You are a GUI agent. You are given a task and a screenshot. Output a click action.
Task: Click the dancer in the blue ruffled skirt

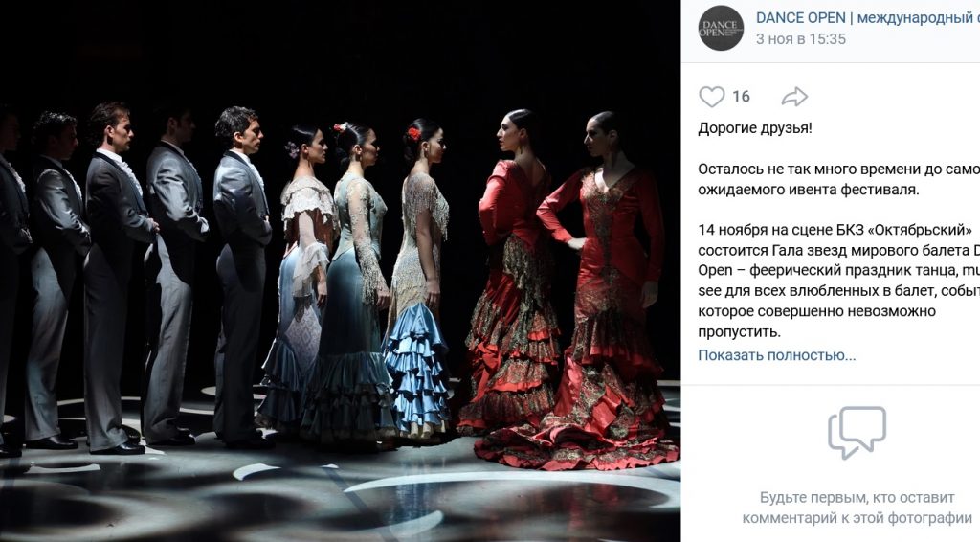pos(419,282)
